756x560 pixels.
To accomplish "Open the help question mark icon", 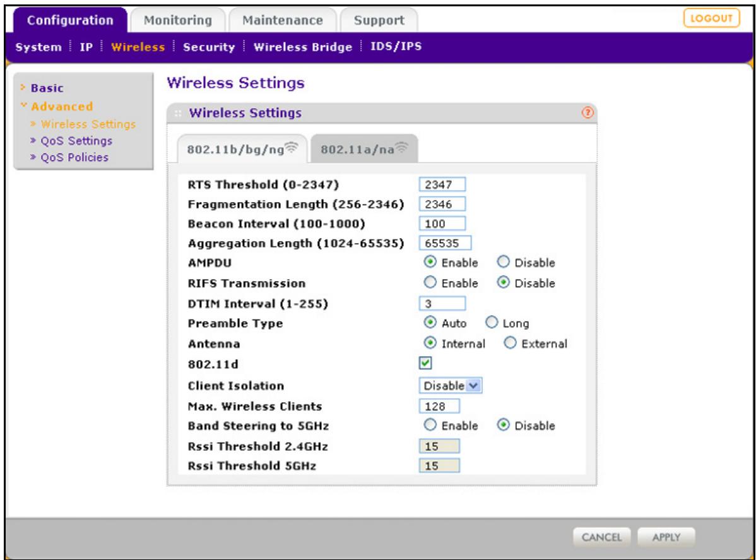I will 588,112.
